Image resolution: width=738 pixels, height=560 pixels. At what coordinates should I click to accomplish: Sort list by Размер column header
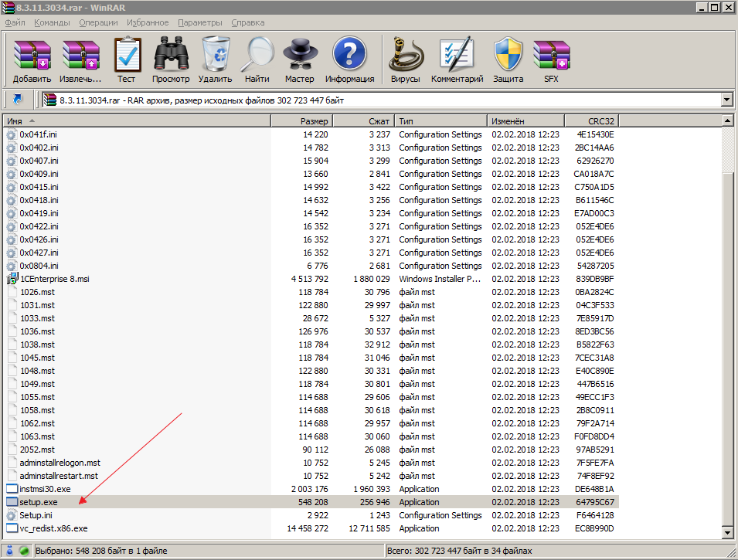(x=301, y=121)
